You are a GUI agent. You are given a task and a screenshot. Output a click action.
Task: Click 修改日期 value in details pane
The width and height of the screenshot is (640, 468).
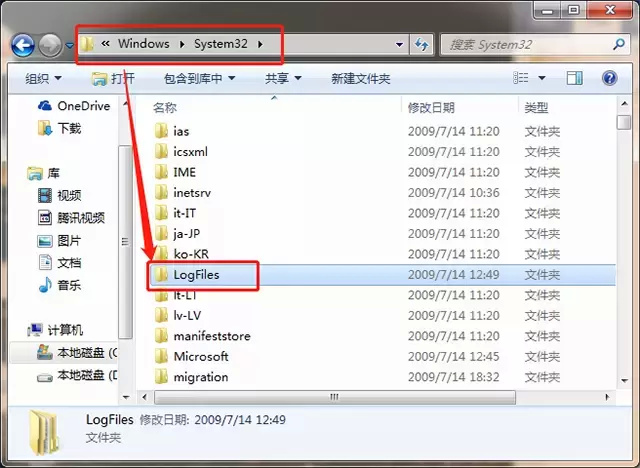point(240,420)
